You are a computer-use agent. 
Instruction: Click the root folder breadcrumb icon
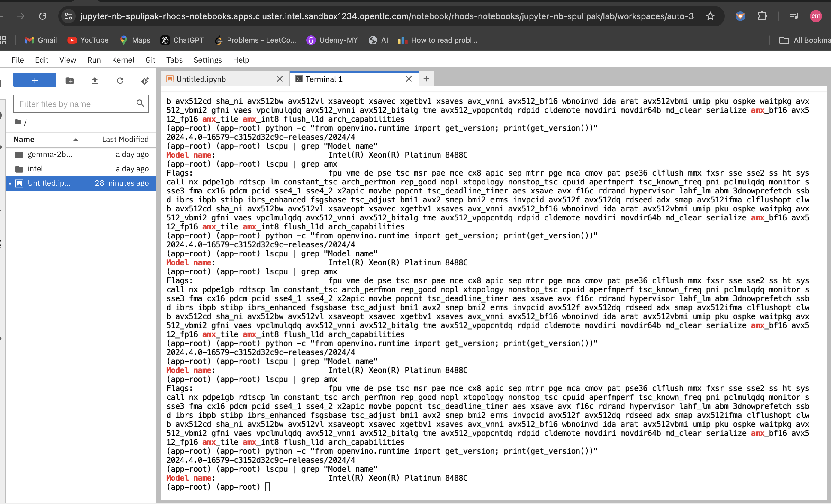pos(18,122)
